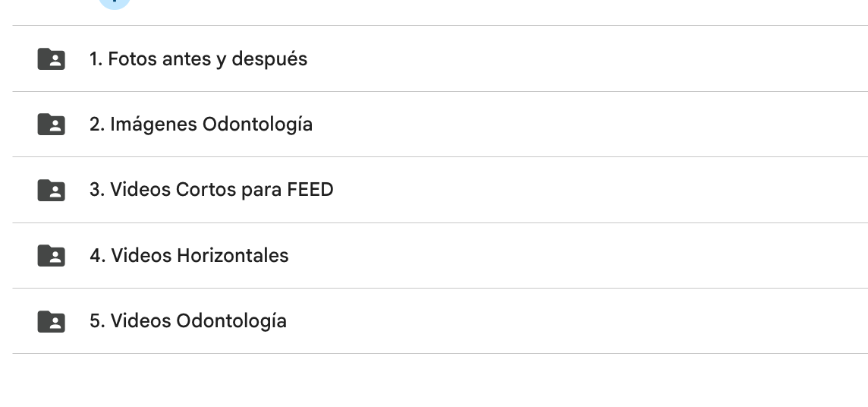
Task: Open the '1. Fotos antes y después' folder name
Action: (198, 59)
